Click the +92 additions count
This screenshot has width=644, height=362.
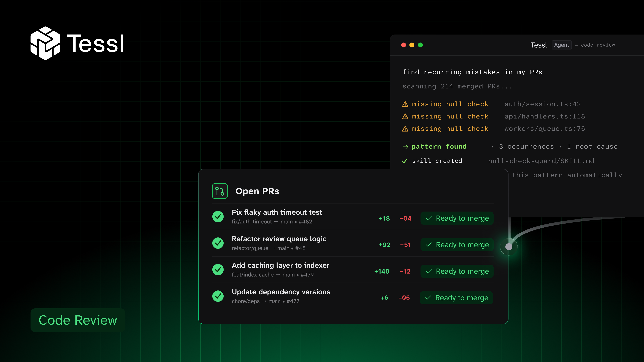pyautogui.click(x=384, y=245)
